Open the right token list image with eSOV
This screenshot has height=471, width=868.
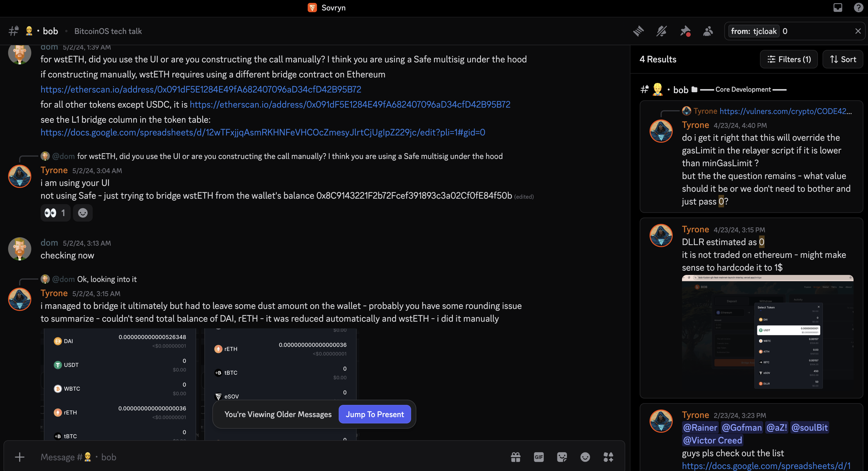point(280,384)
